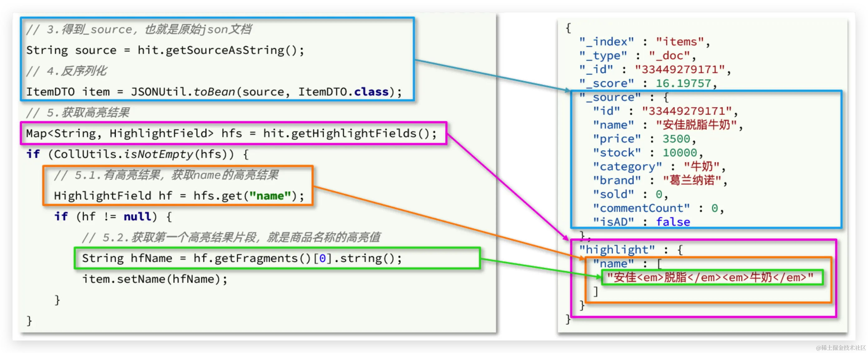
Task: Click the item.setName(hfName) line
Action: pyautogui.click(x=155, y=279)
